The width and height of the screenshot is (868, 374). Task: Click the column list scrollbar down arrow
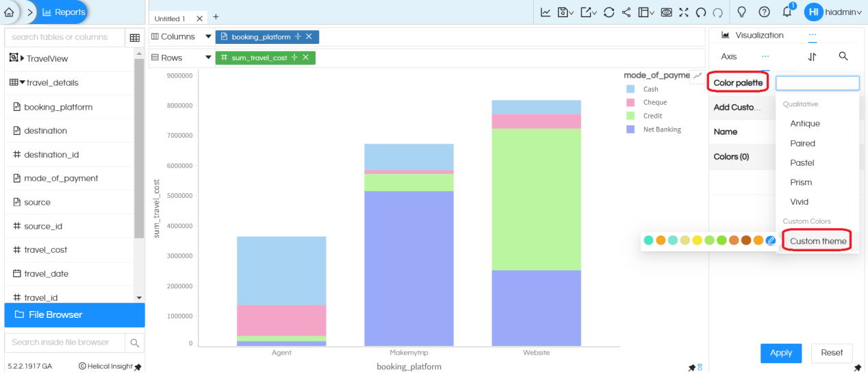[140, 298]
